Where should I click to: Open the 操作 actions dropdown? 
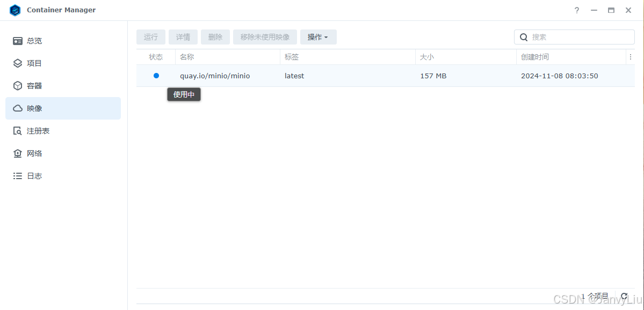point(318,36)
